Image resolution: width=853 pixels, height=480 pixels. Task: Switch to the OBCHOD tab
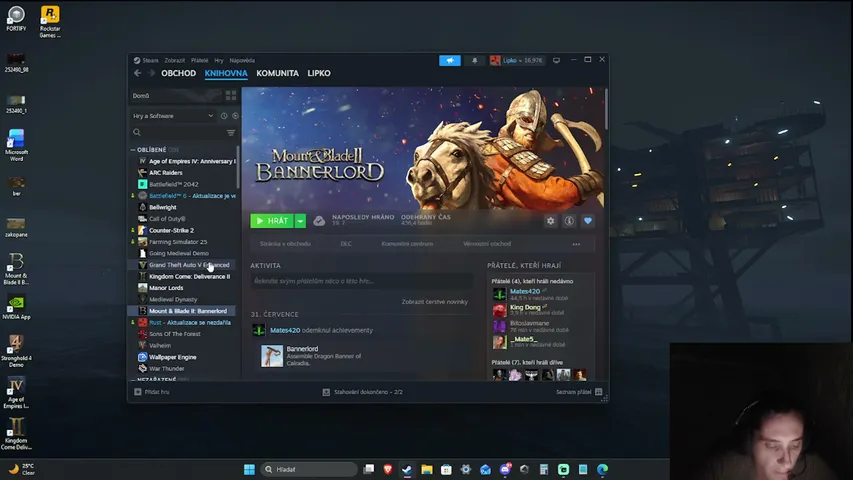(x=178, y=73)
